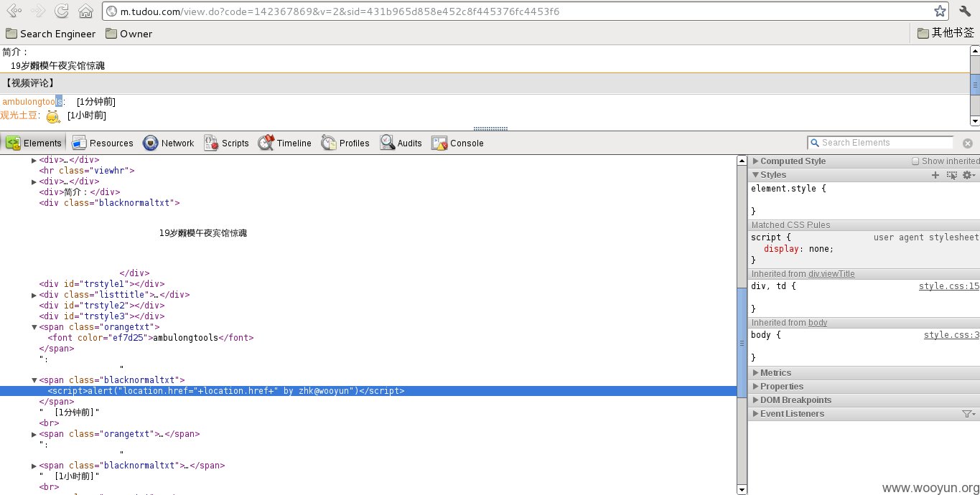Open the Styles gear options menu
Viewport: 980px width, 495px height.
969,175
